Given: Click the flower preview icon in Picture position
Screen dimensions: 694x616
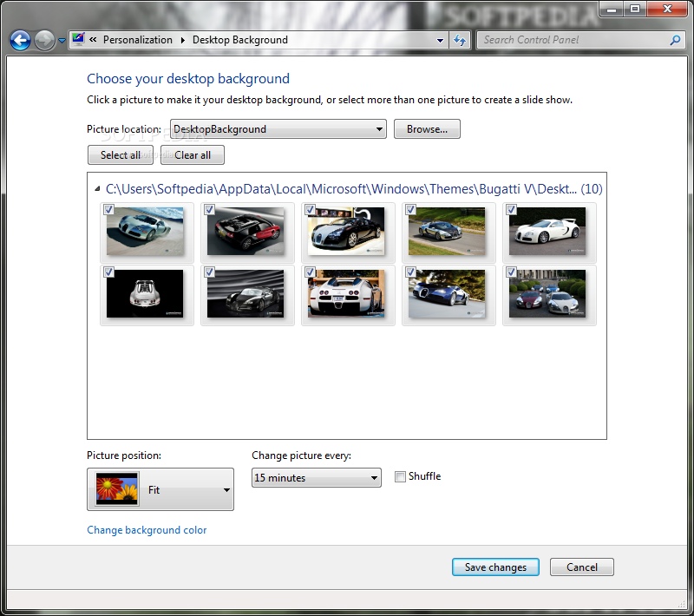Looking at the screenshot, I should point(117,489).
